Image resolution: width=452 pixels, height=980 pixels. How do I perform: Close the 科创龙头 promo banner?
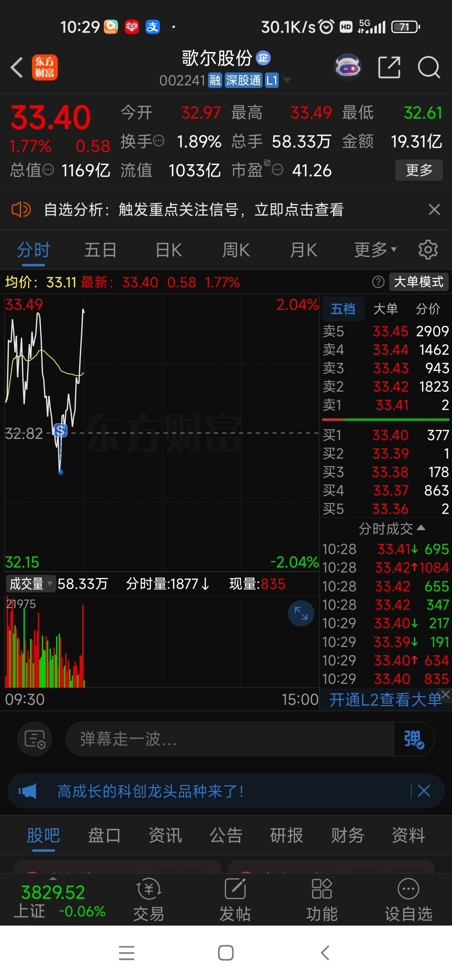pyautogui.click(x=424, y=791)
